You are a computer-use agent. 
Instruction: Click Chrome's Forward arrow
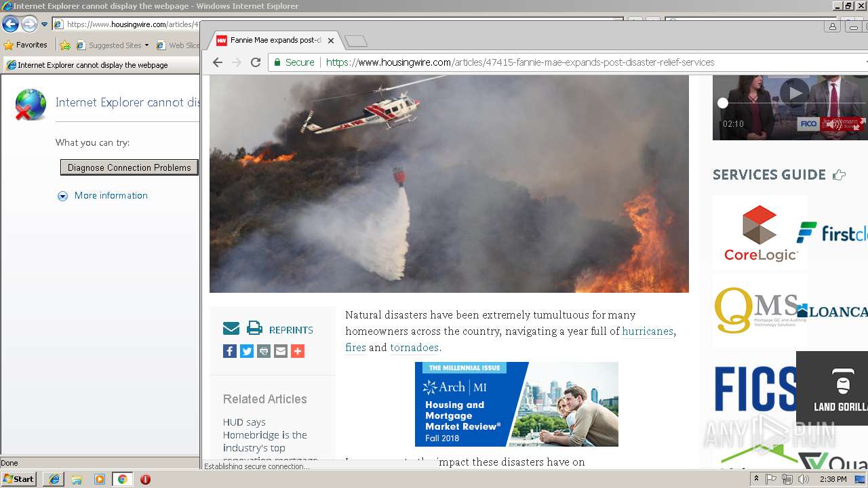coord(236,62)
